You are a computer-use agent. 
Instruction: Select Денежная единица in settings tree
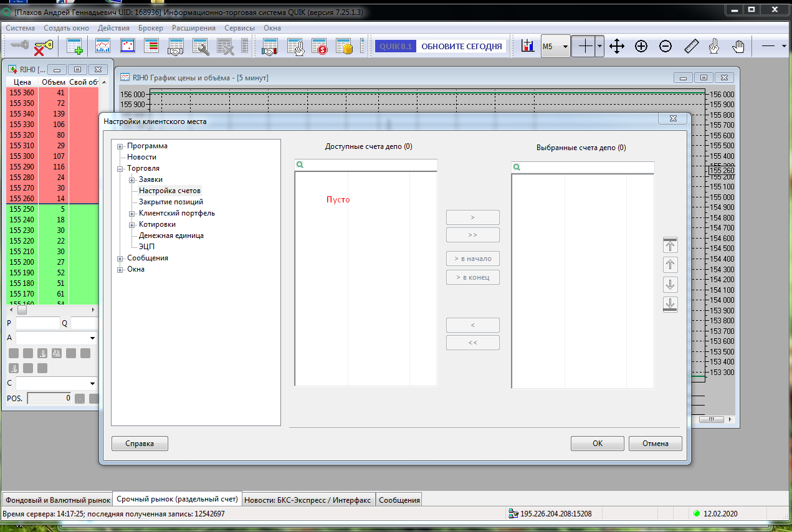(x=171, y=235)
